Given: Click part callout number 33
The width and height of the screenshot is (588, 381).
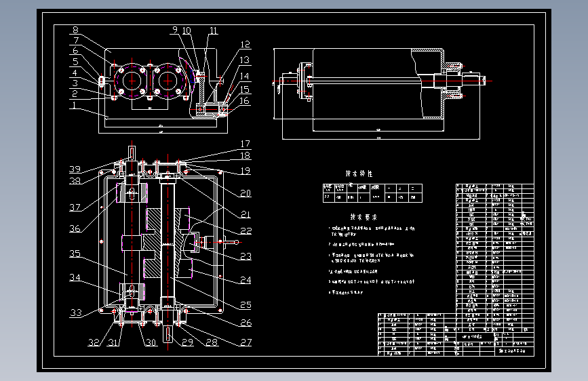Looking at the screenshot, I should click(76, 313).
